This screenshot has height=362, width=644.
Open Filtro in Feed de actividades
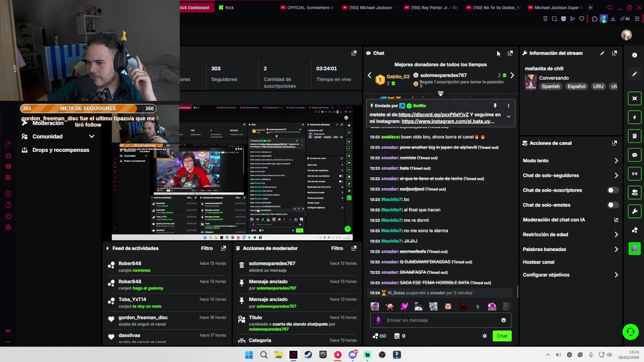207,248
